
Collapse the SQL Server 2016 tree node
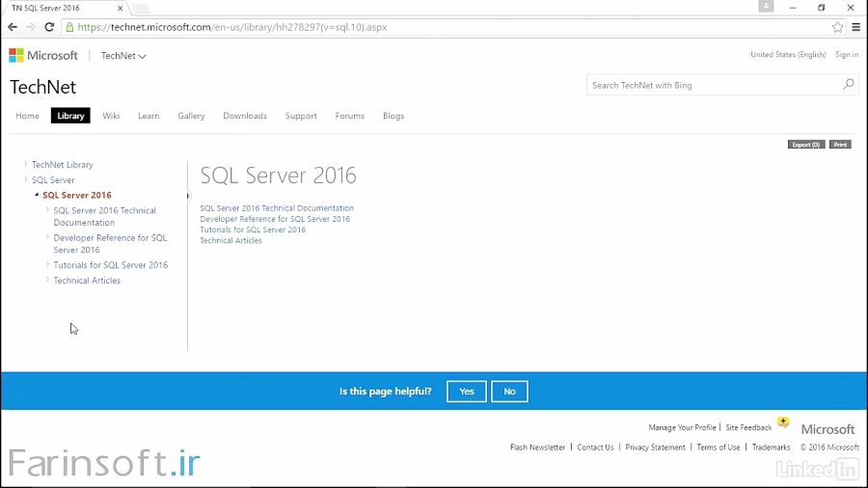pyautogui.click(x=37, y=195)
